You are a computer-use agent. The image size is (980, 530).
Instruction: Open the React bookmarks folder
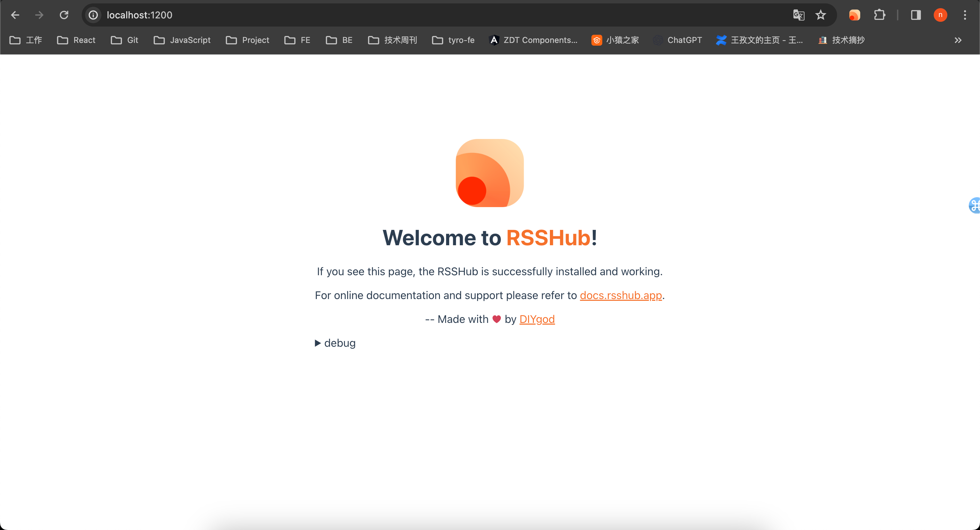pyautogui.click(x=76, y=40)
